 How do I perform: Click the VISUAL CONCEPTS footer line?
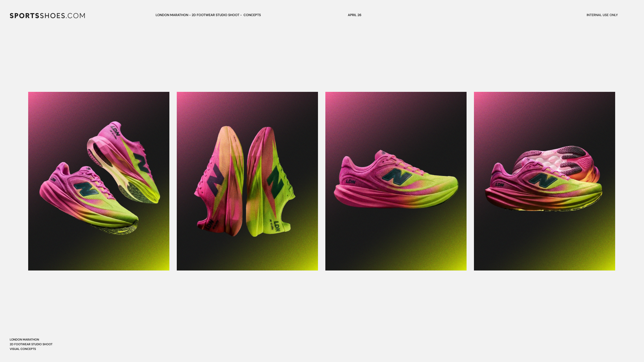[x=23, y=349]
